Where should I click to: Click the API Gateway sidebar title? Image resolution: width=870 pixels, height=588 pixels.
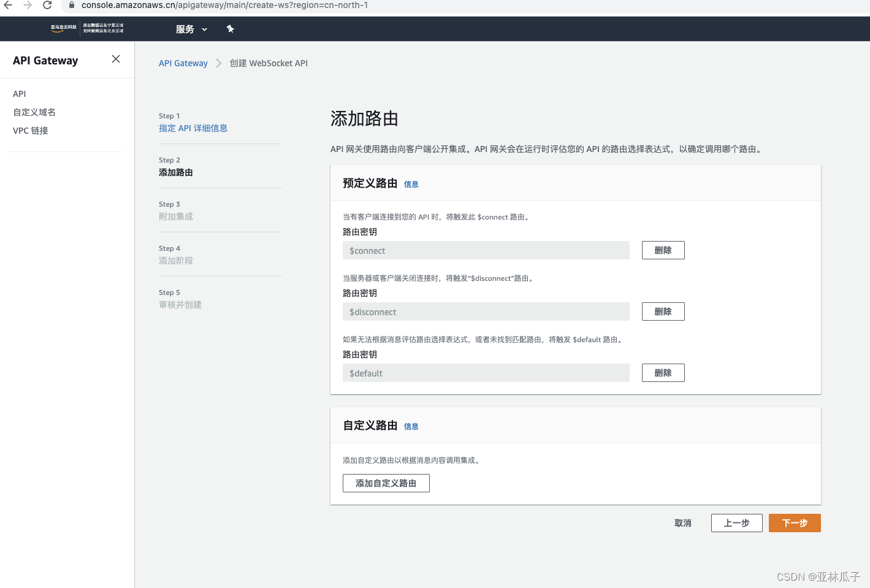(x=45, y=60)
